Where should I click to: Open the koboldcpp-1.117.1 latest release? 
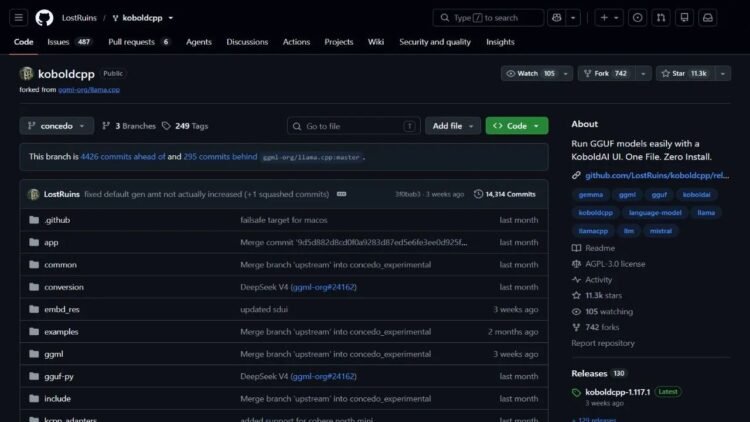click(x=618, y=392)
